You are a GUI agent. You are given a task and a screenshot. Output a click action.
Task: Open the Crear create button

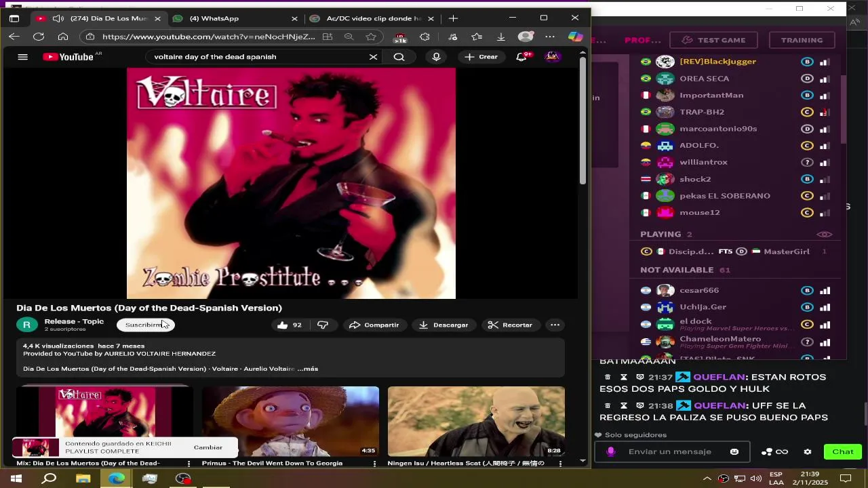coord(481,57)
